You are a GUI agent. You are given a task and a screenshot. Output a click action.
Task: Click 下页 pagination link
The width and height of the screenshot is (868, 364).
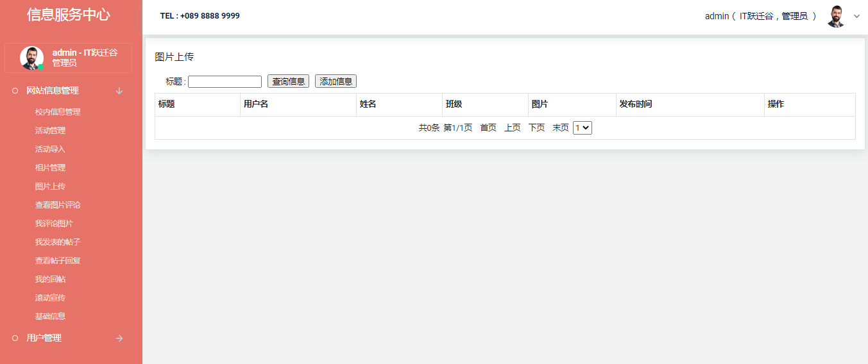tap(537, 128)
